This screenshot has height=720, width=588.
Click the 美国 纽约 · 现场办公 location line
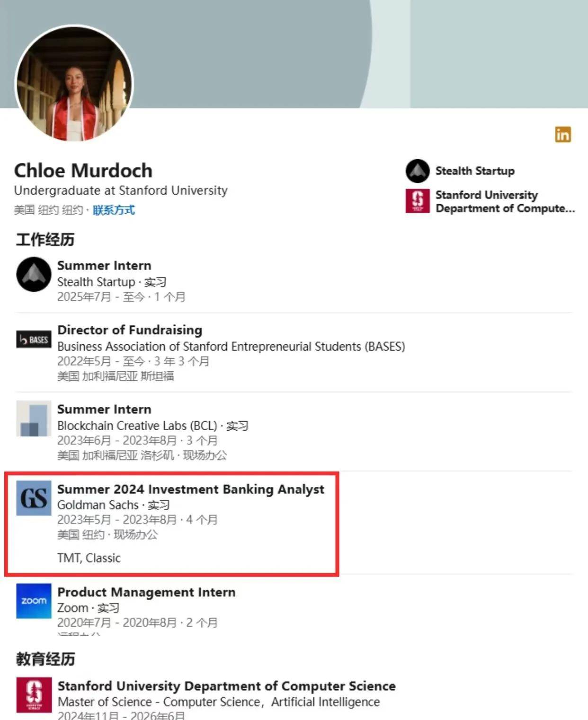(107, 535)
